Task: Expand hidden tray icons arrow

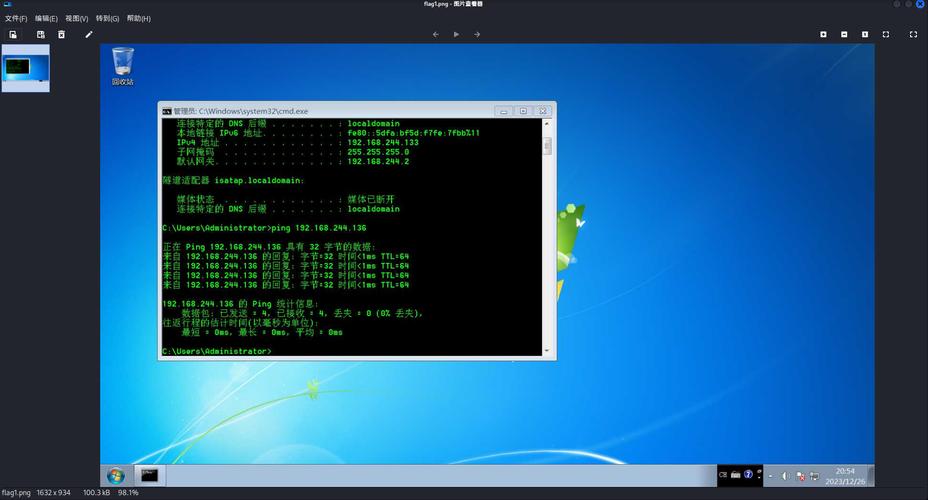Action: (770, 476)
